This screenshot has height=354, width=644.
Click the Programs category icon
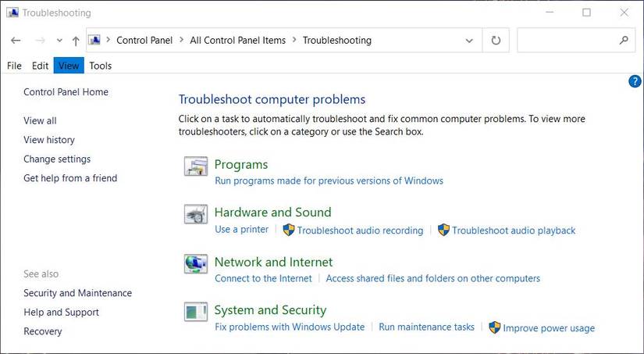[195, 166]
